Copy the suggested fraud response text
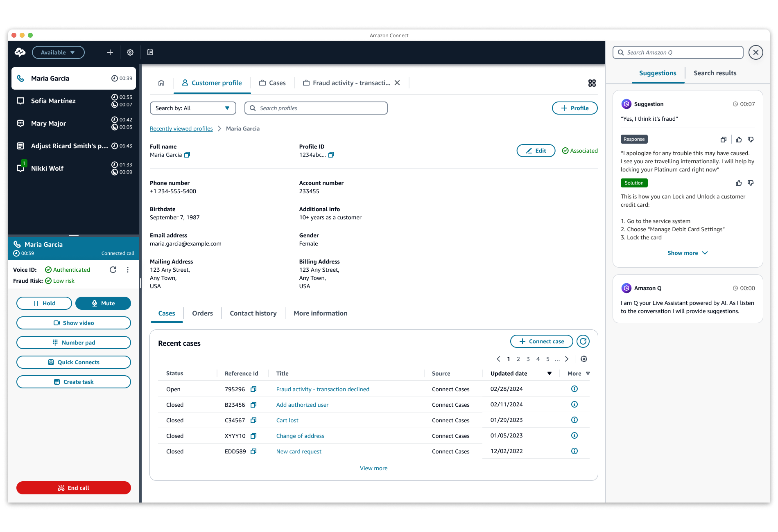 [723, 139]
